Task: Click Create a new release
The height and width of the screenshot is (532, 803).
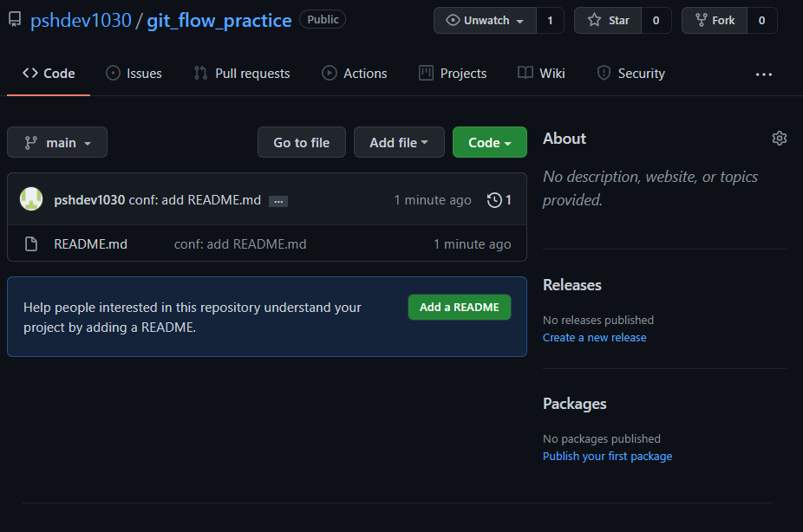Action: point(595,338)
